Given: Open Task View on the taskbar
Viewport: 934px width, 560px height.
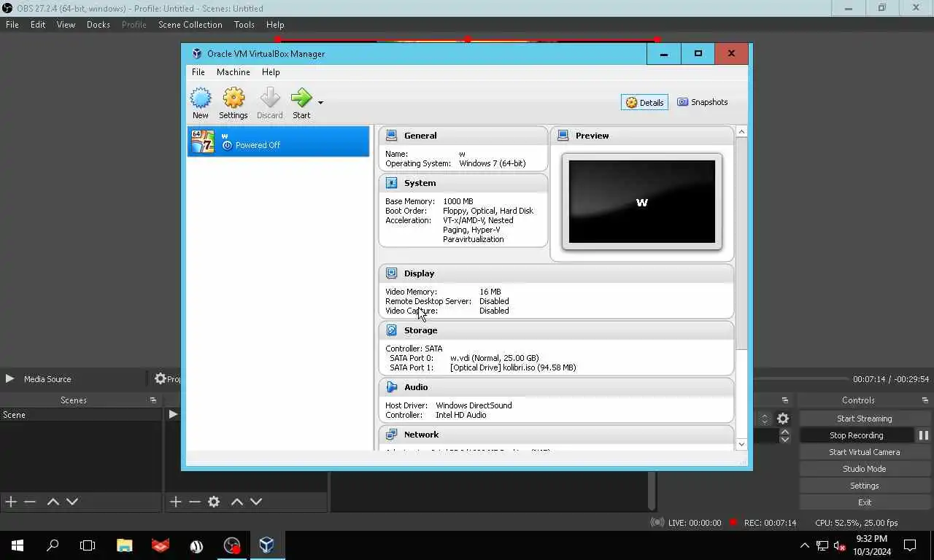Looking at the screenshot, I should click(x=88, y=545).
